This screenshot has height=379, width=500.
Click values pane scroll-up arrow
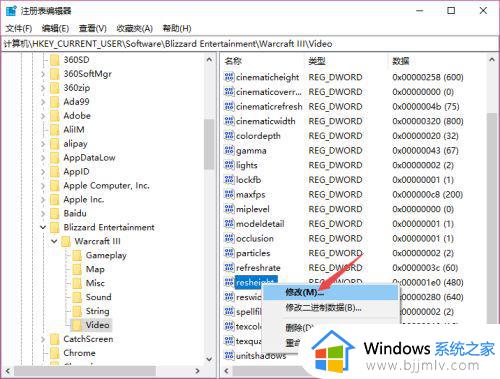tap(492, 60)
